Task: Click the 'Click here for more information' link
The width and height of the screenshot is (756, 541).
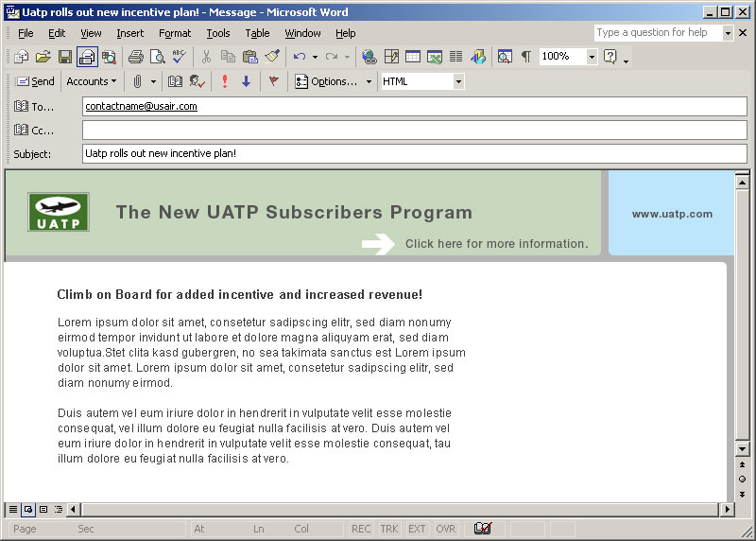Action: tap(496, 244)
